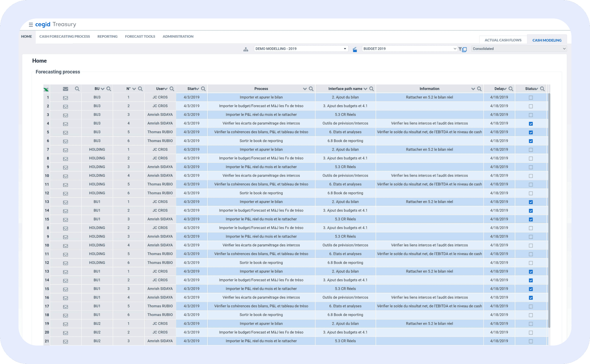Check the Status box for row 1
This screenshot has height=364, width=590.
[531, 98]
